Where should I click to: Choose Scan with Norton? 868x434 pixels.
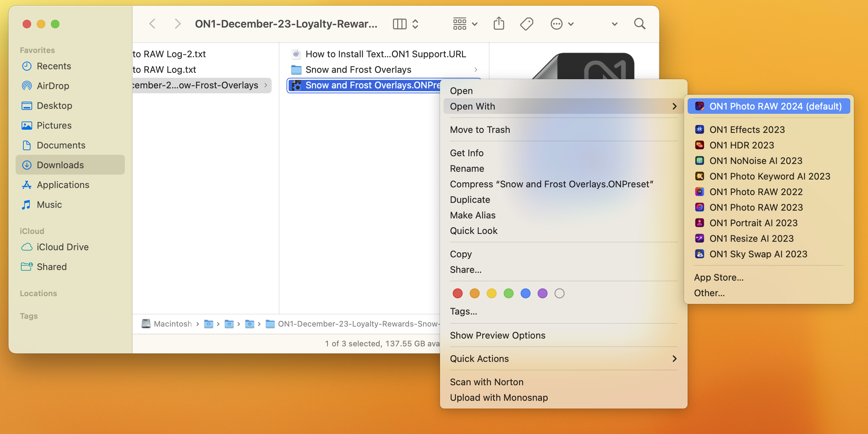tap(563, 382)
